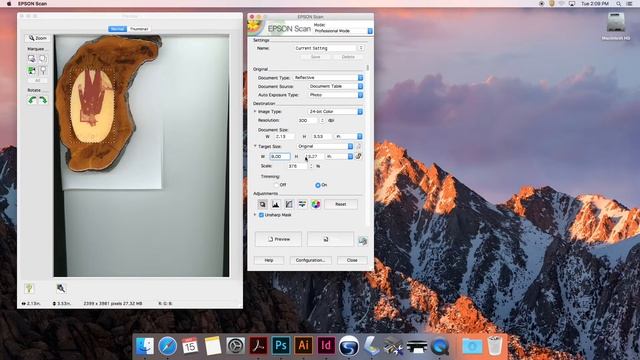Toggle the Unsharp Mask checkbox
640x360 pixels.
(x=262, y=215)
